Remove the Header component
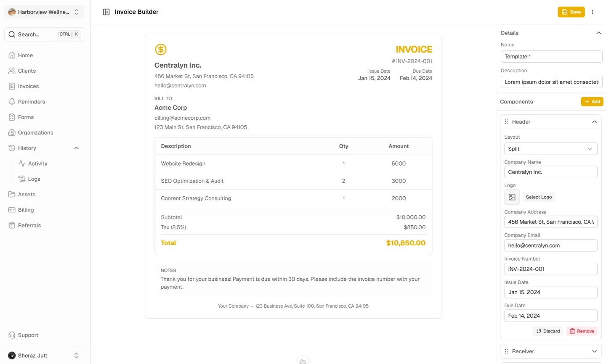 [582, 331]
